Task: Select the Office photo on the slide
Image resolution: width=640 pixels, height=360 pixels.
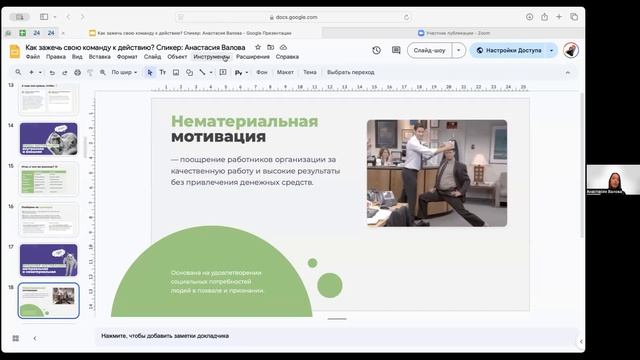Action: pos(437,173)
